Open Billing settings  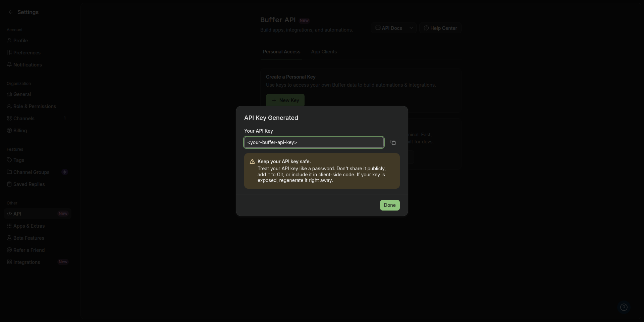(x=38, y=131)
